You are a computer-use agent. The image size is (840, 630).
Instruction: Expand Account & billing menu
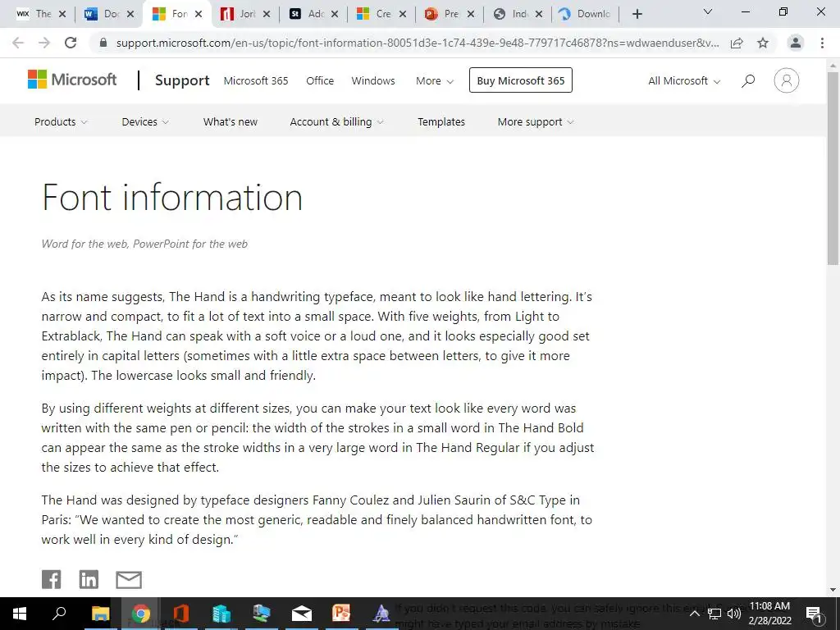point(336,121)
